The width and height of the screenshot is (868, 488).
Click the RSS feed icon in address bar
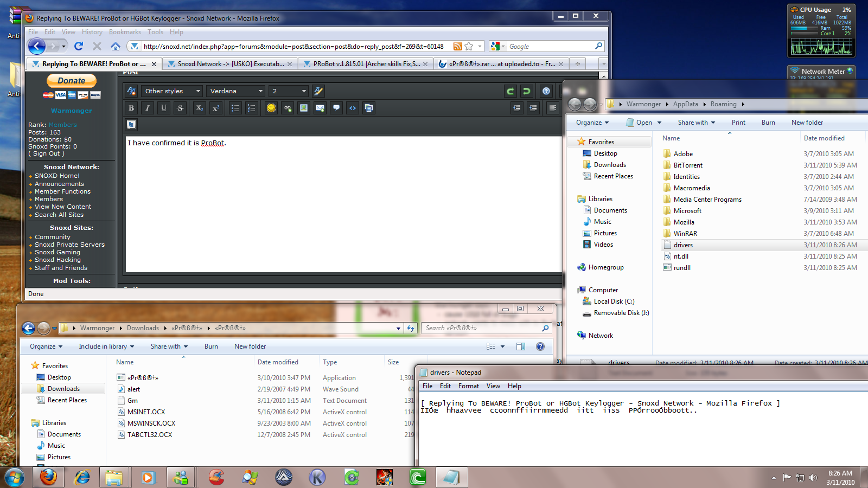pyautogui.click(x=458, y=46)
